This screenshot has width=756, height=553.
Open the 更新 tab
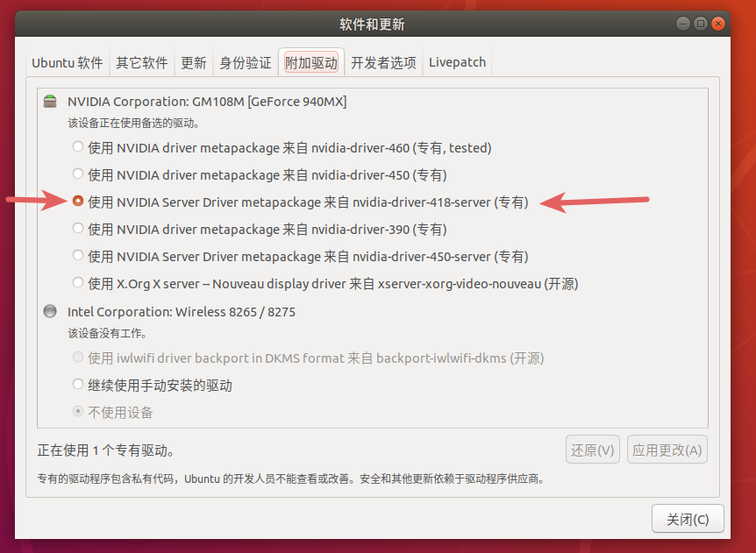193,62
